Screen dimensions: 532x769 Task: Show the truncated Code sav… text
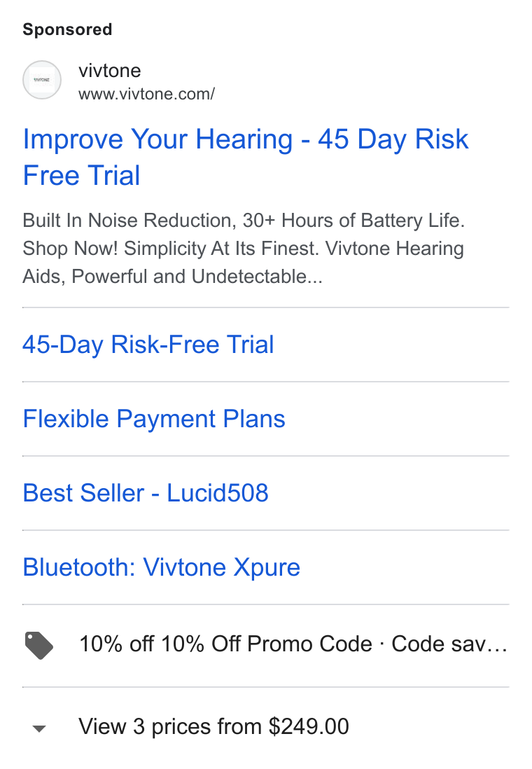[x=449, y=644]
